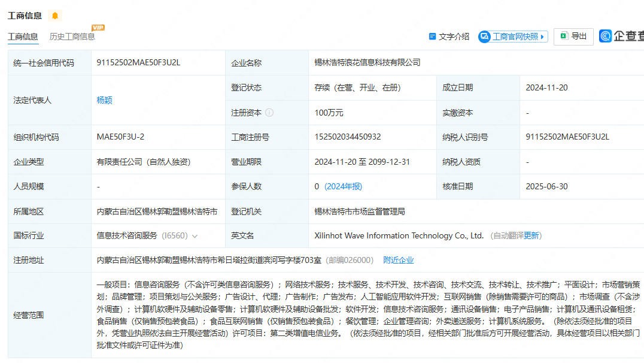Click the orange bell notification icon
The image size is (644, 363).
pyautogui.click(x=55, y=16)
